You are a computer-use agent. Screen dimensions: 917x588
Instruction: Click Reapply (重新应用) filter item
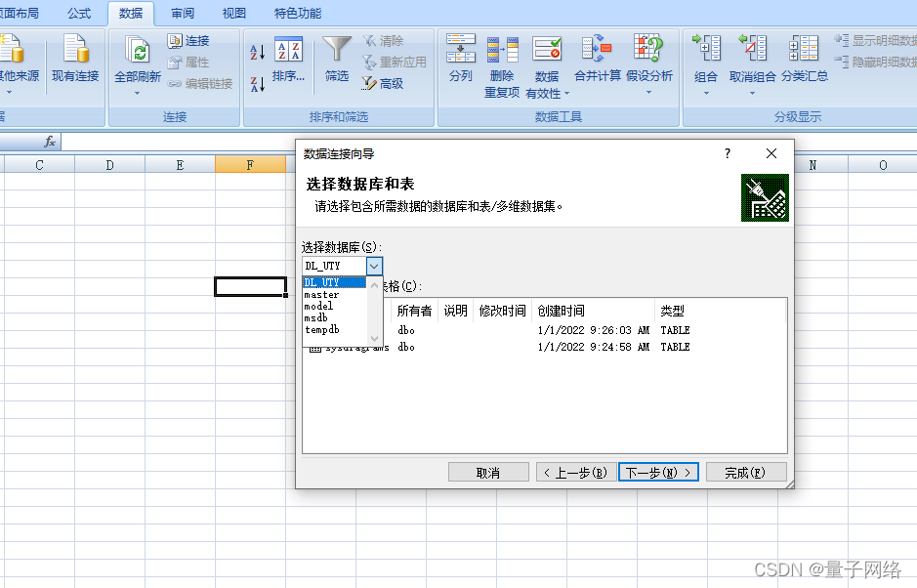click(x=395, y=62)
